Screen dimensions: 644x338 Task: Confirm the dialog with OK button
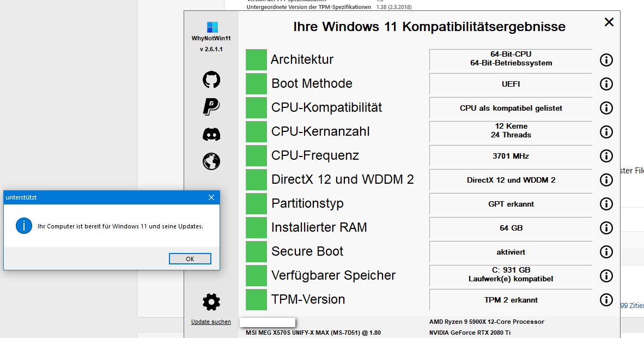[190, 258]
